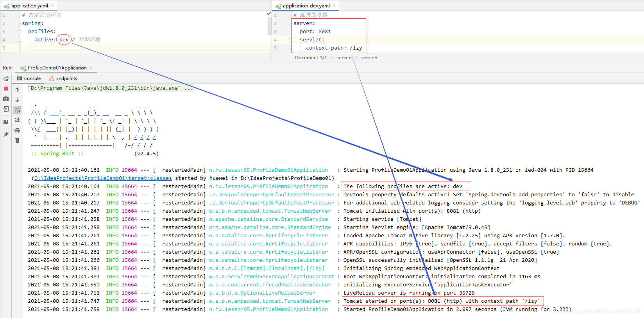The width and height of the screenshot is (644, 318).
Task: Click the 'context-path: /lzy' line
Action: 334,48
